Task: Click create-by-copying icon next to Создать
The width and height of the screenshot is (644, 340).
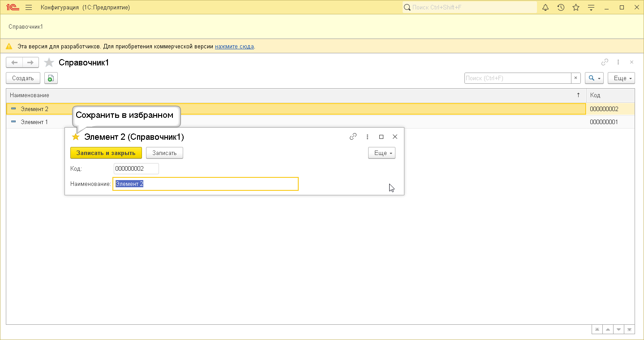Action: tap(51, 78)
